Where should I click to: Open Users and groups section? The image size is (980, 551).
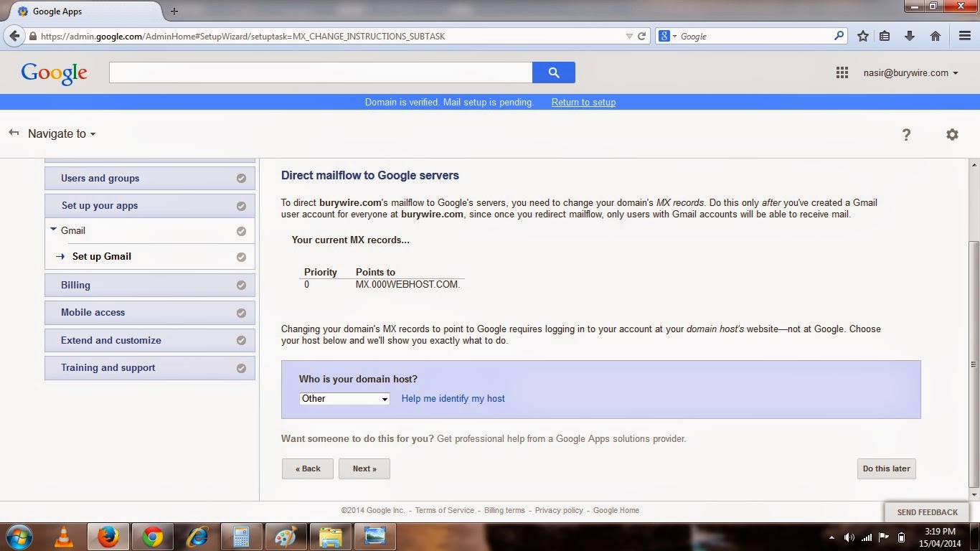(x=149, y=179)
